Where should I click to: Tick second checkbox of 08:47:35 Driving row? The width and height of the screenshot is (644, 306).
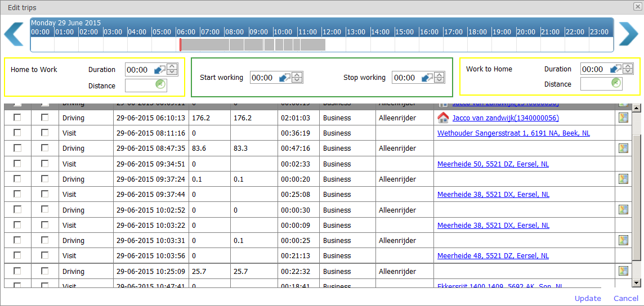[x=45, y=148]
